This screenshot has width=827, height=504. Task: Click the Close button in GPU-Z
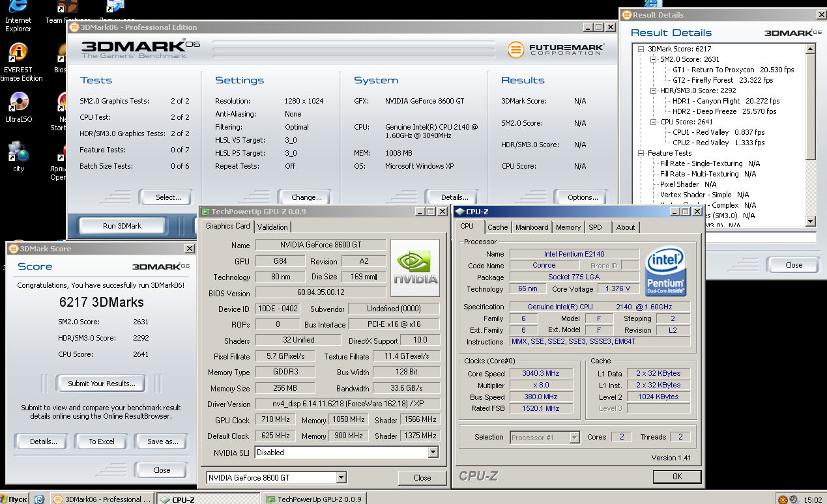tap(422, 478)
